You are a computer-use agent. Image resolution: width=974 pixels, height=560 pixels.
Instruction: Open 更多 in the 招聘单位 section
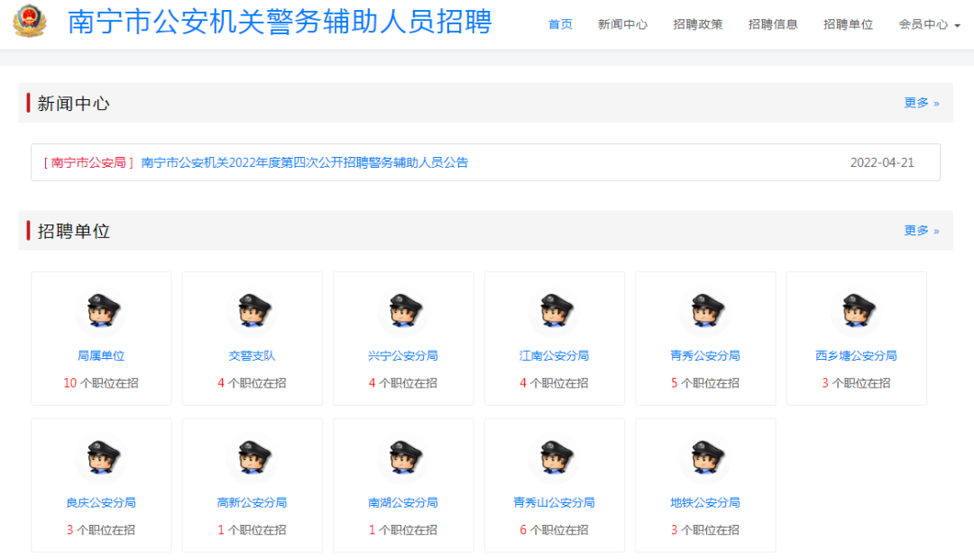[x=921, y=231]
